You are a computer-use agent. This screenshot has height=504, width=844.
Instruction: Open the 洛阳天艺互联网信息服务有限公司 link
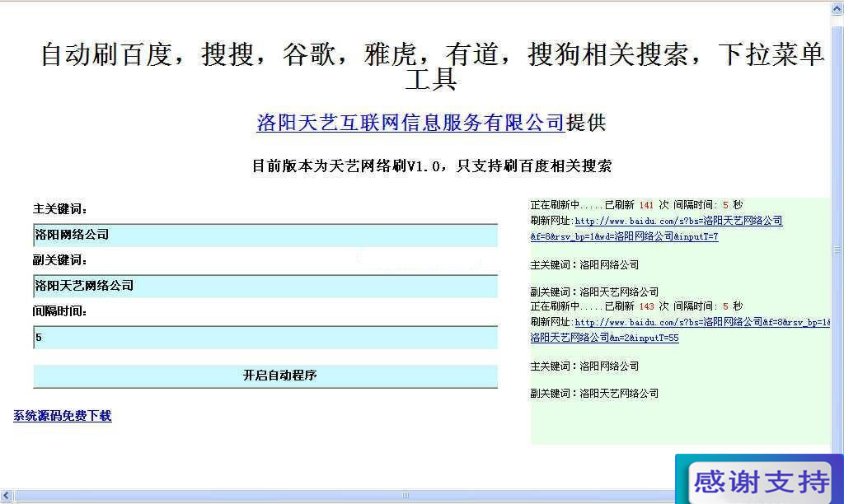[x=410, y=123]
